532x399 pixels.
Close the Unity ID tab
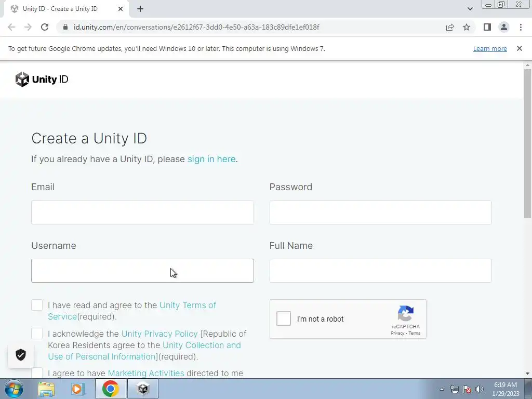[x=121, y=9]
